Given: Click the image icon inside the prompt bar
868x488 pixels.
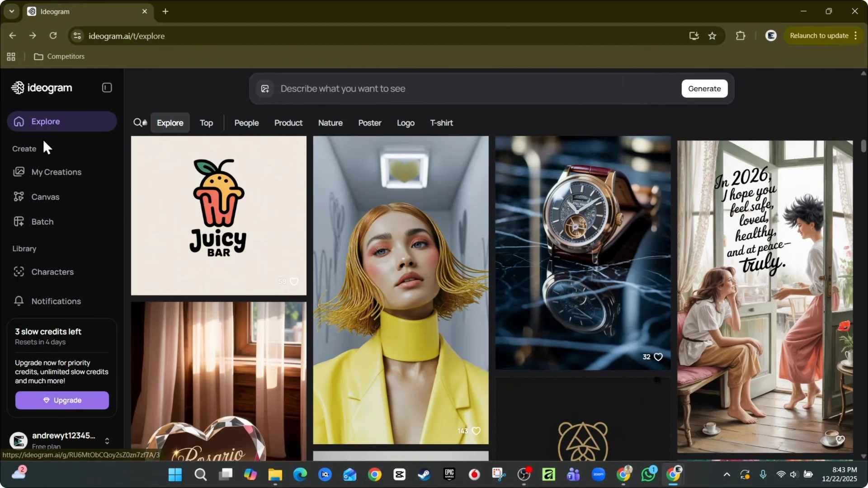Looking at the screenshot, I should [265, 89].
